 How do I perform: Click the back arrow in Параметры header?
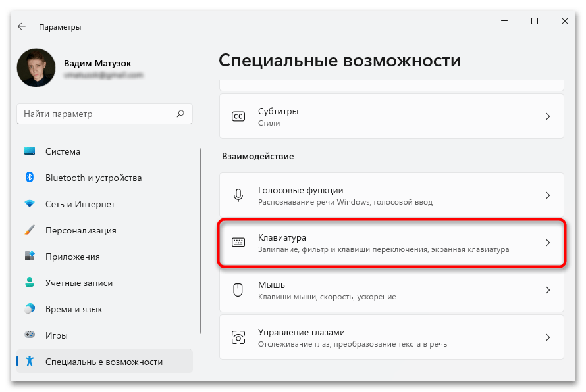pyautogui.click(x=22, y=27)
